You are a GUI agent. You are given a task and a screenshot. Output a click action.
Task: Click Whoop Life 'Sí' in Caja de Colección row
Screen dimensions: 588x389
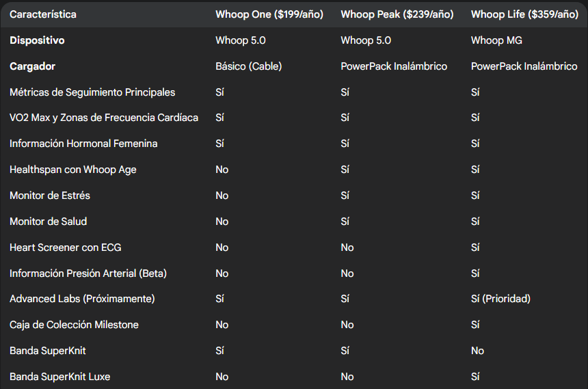tap(475, 325)
